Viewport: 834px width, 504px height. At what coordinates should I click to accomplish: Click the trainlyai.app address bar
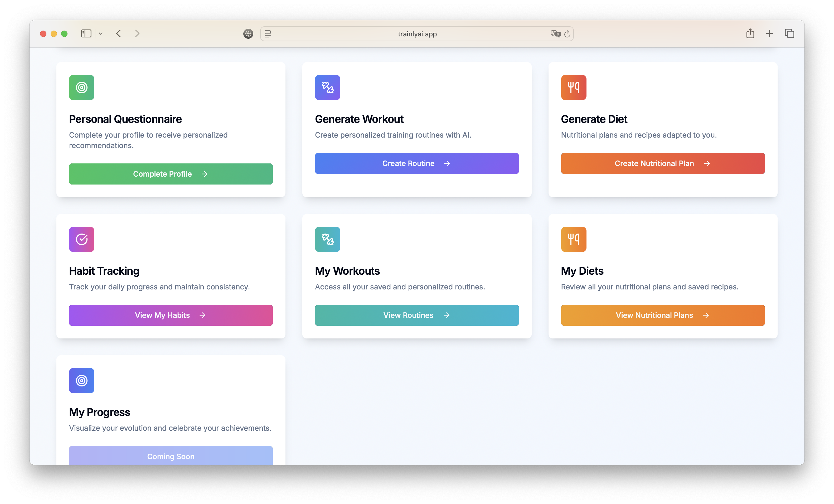click(x=417, y=34)
